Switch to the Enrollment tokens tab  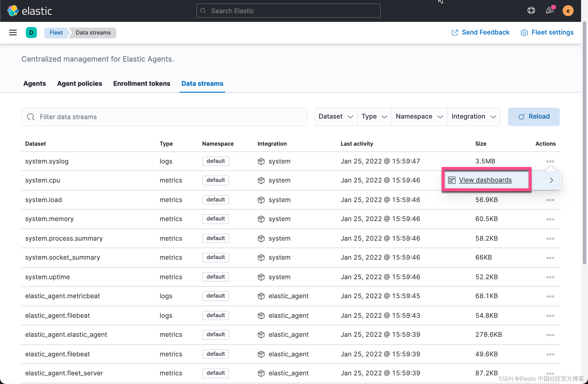point(142,83)
